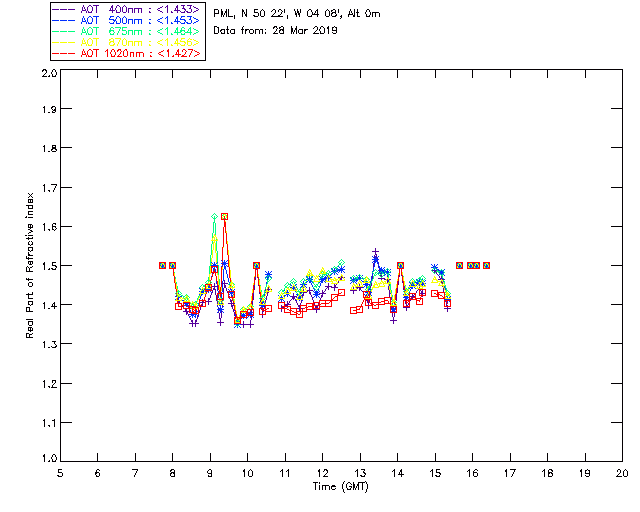Viewport: 640px width, 512px height.
Task: Select the 'PML, N 50 22', W 04 08', Alt 0m' header text
Action: [x=297, y=13]
